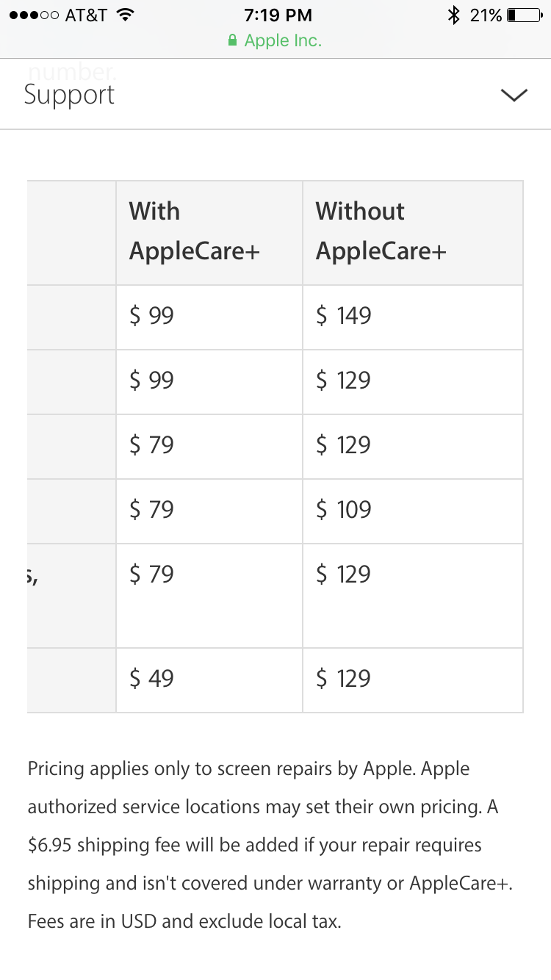Tap the battery indicator icon
This screenshot has width=551, height=980.
(525, 15)
